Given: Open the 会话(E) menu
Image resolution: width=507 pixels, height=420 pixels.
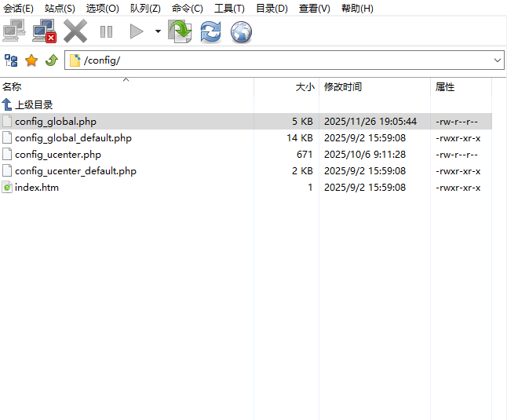Looking at the screenshot, I should point(18,8).
